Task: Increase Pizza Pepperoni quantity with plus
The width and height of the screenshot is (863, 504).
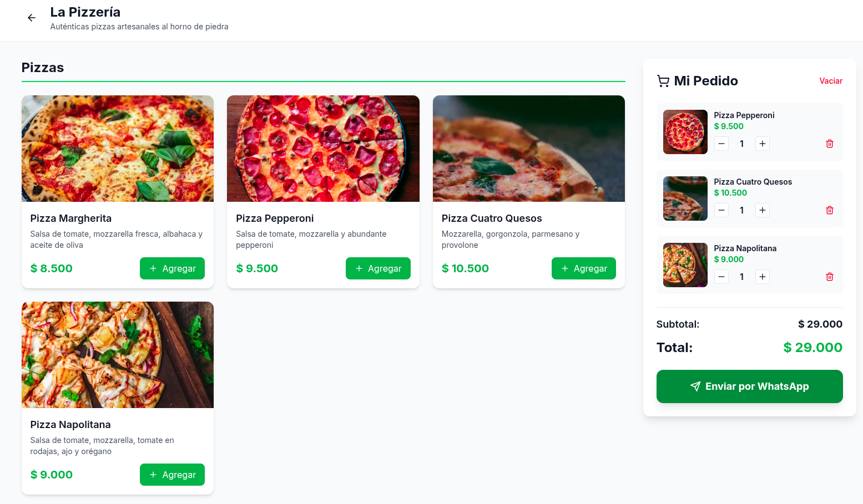Action: [x=762, y=144]
